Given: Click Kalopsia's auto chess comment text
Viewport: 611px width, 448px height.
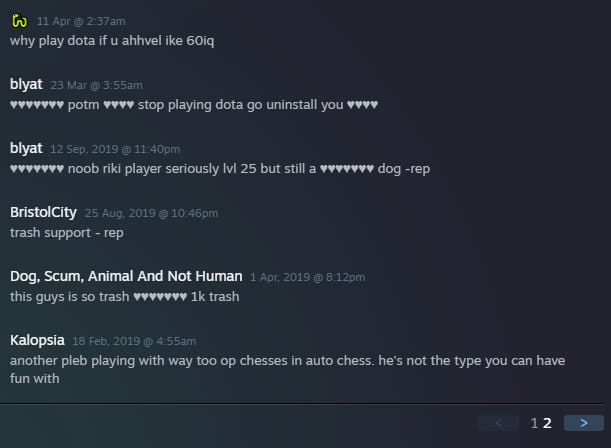Looking at the screenshot, I should coord(288,369).
